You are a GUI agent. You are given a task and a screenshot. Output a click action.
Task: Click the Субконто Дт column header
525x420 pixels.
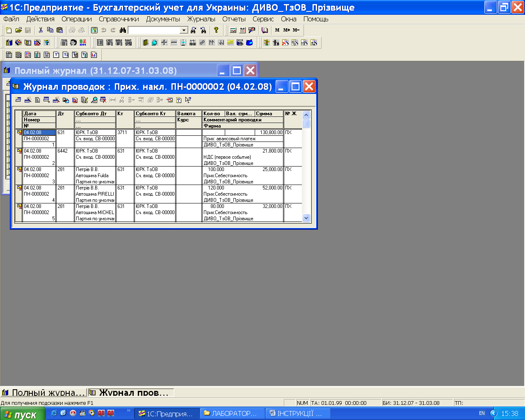(x=95, y=114)
